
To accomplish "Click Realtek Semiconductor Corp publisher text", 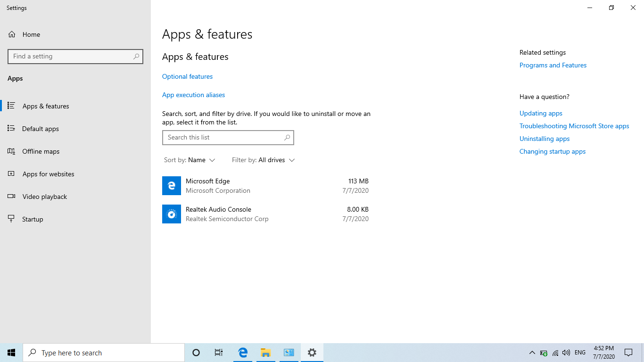I will tap(227, 219).
